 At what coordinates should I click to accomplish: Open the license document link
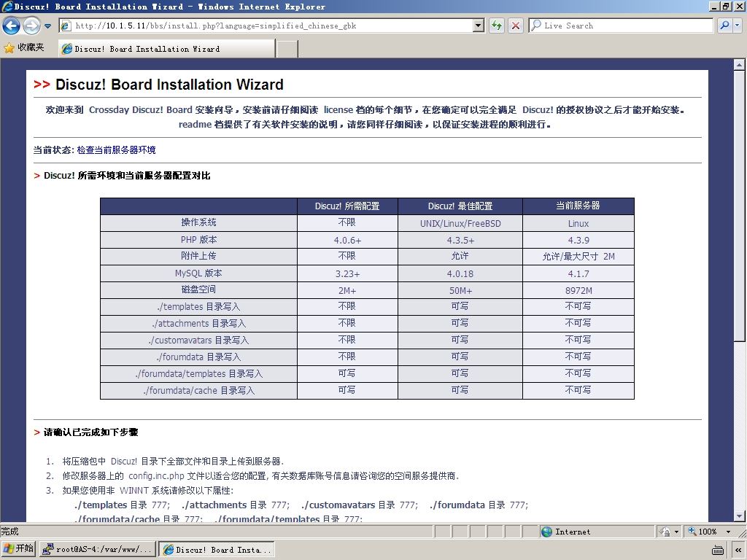(338, 109)
